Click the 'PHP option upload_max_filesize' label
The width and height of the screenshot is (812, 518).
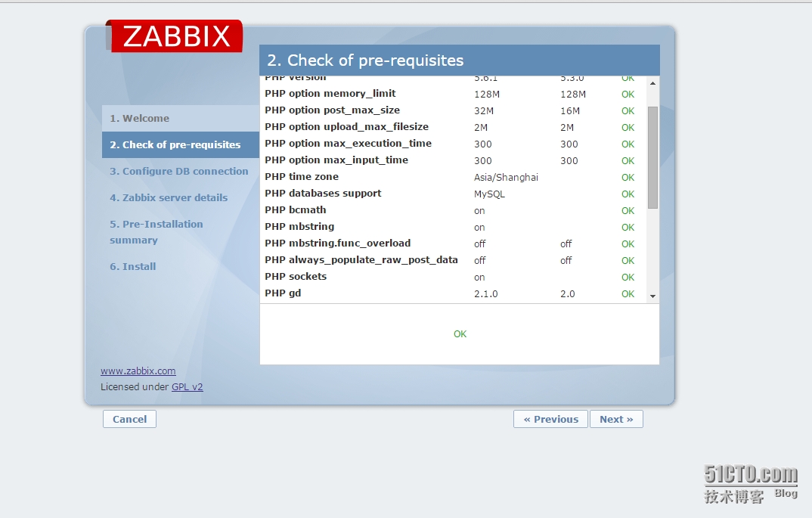click(x=346, y=126)
